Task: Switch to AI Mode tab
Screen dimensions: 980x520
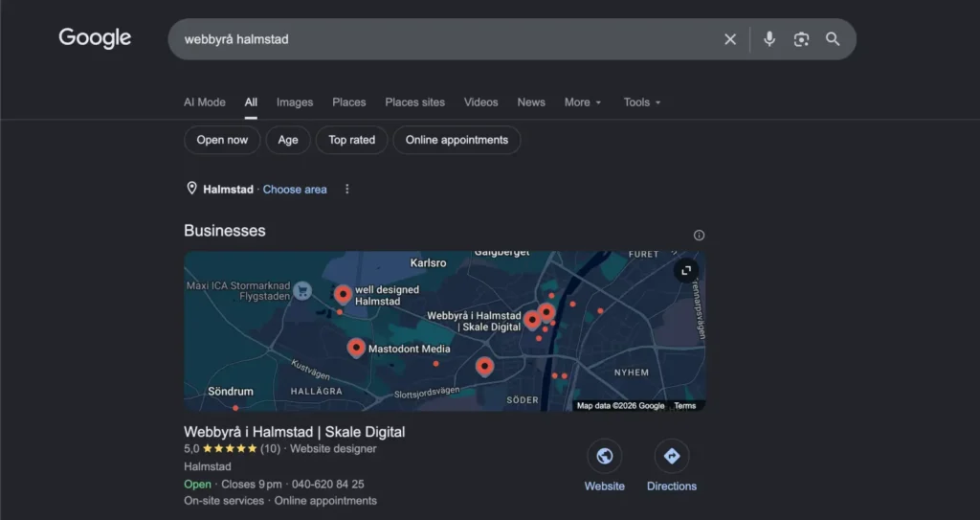Action: coord(205,102)
